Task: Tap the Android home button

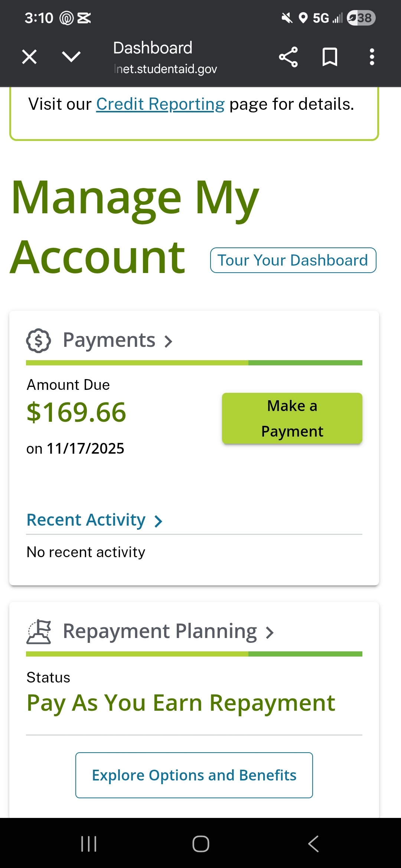Action: (x=200, y=844)
